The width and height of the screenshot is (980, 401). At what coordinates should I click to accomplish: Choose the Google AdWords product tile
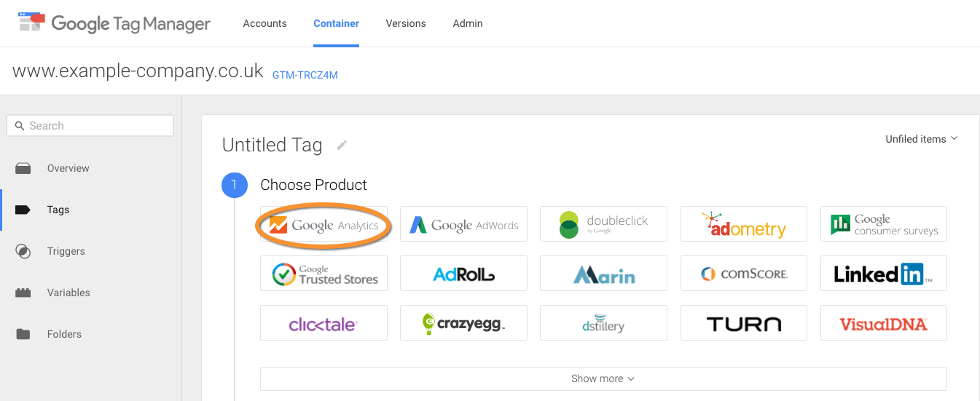pyautogui.click(x=463, y=224)
